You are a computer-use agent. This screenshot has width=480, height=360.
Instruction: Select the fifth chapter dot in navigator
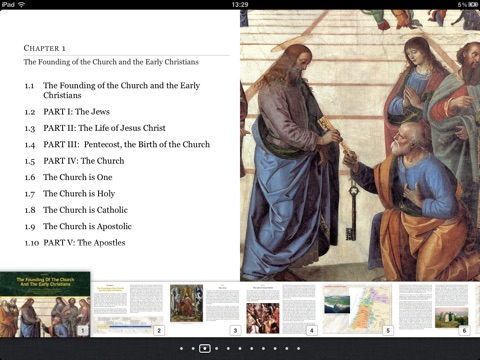point(228,349)
